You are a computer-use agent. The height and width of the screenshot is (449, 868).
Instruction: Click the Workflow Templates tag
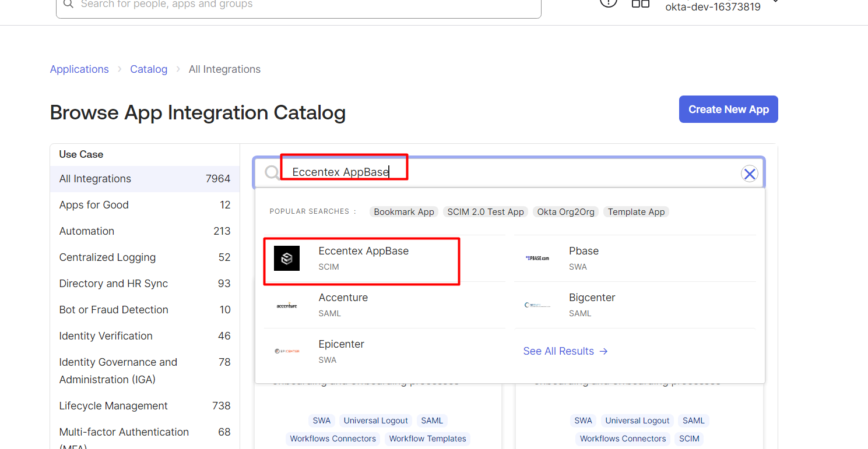[428, 439]
